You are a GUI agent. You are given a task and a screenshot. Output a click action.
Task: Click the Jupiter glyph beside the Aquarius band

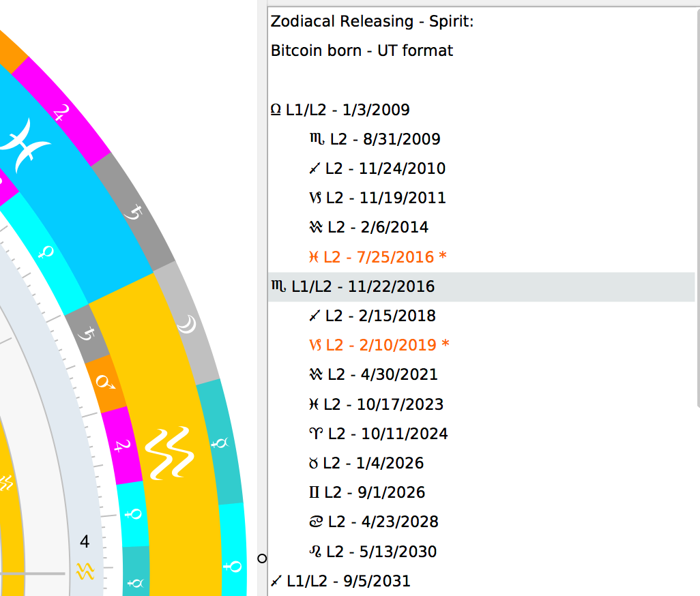coord(122,447)
